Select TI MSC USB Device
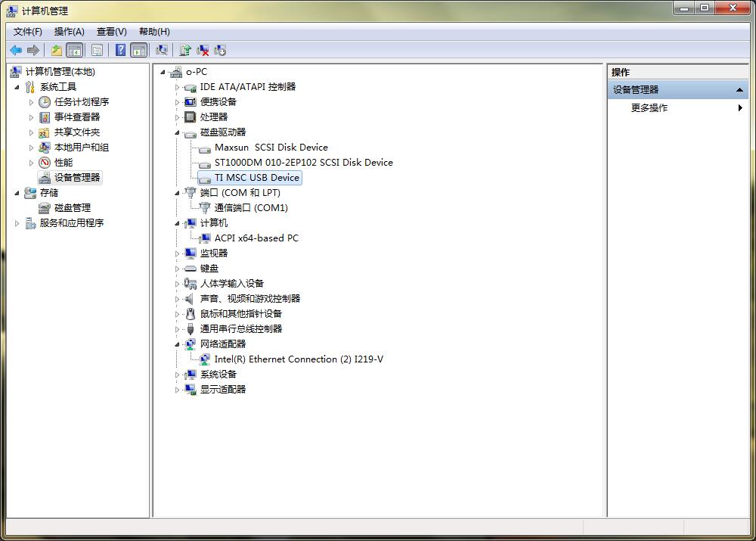Screen dimensions: 756x541 [257, 178]
